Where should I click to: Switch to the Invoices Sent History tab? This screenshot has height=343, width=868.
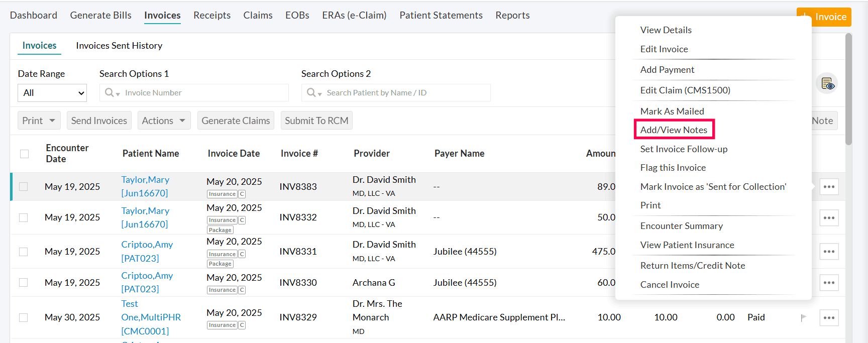tap(119, 46)
